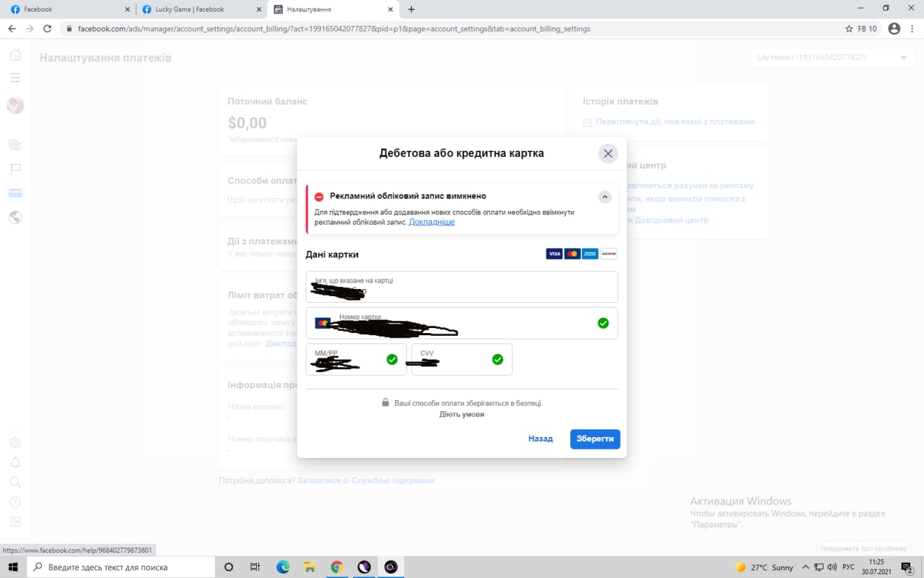Collapse the disabled ad account warning
This screenshot has width=924, height=578.
click(605, 197)
